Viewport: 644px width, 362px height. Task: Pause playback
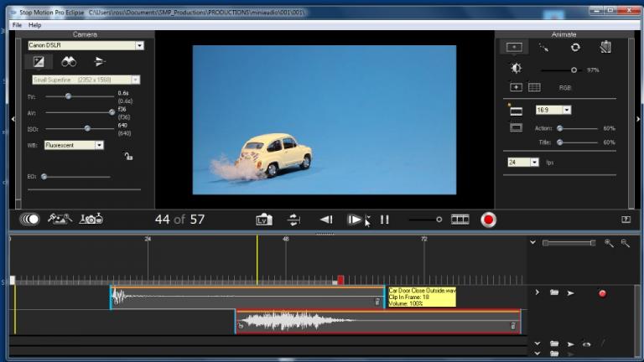(384, 220)
